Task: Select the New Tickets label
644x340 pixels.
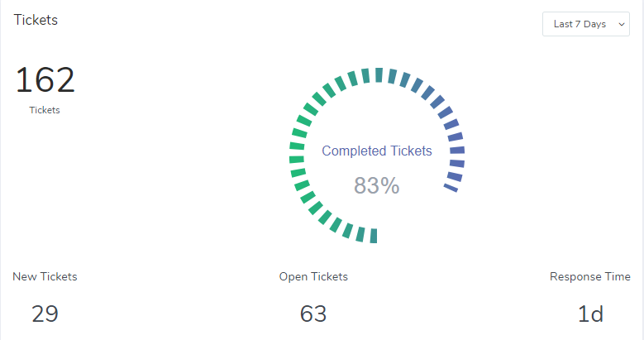Action: (x=45, y=276)
